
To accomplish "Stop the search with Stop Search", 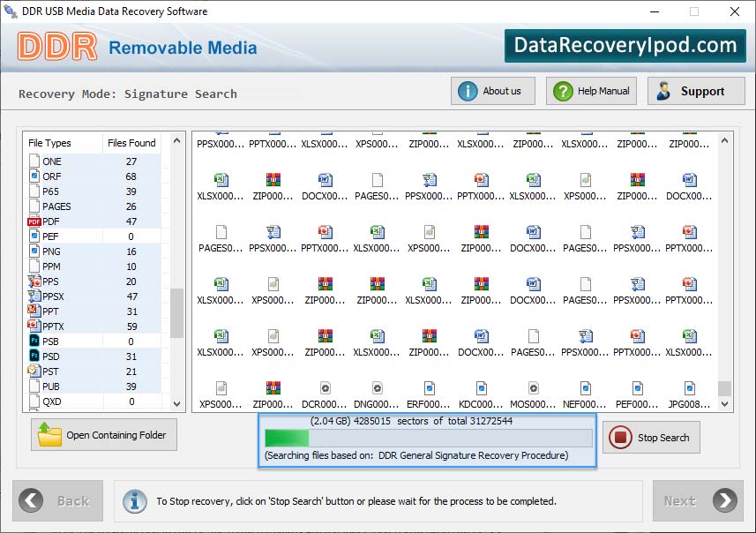I will [x=651, y=438].
